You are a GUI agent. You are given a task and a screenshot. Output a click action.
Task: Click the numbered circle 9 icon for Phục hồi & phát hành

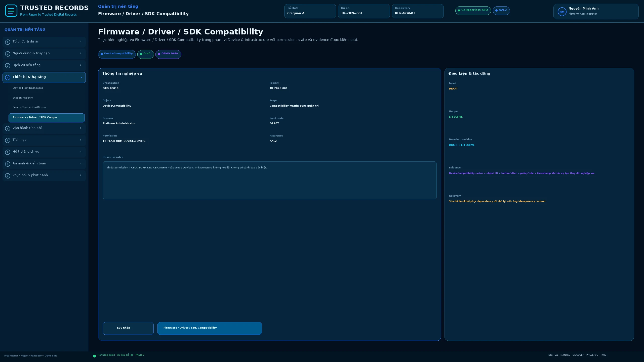(x=8, y=176)
